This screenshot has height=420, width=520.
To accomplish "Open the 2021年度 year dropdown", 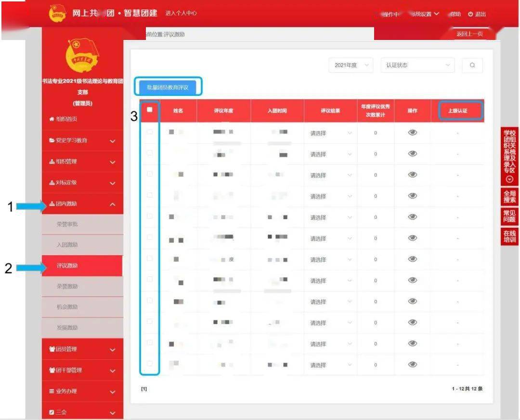I will [351, 65].
